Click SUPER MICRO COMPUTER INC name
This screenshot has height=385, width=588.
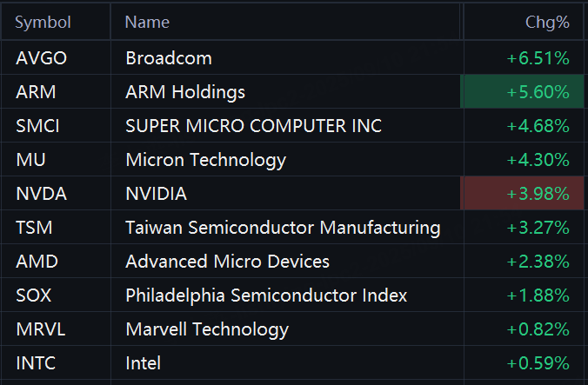253,126
